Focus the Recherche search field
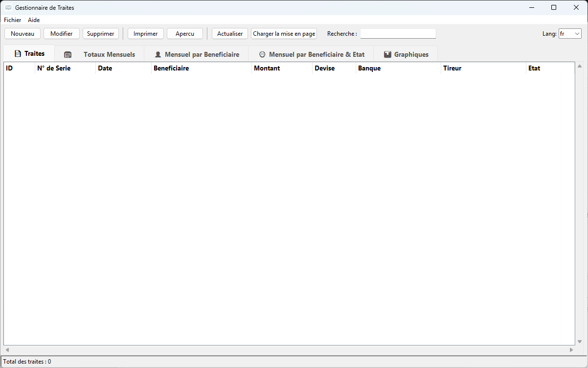This screenshot has height=368, width=588. 398,34
